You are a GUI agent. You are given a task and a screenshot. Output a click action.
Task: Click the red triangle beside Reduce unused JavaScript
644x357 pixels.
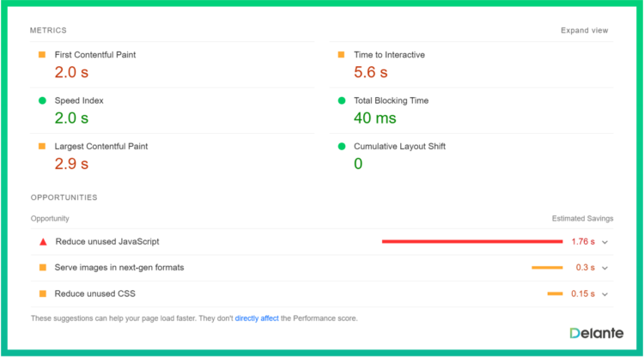coord(42,242)
